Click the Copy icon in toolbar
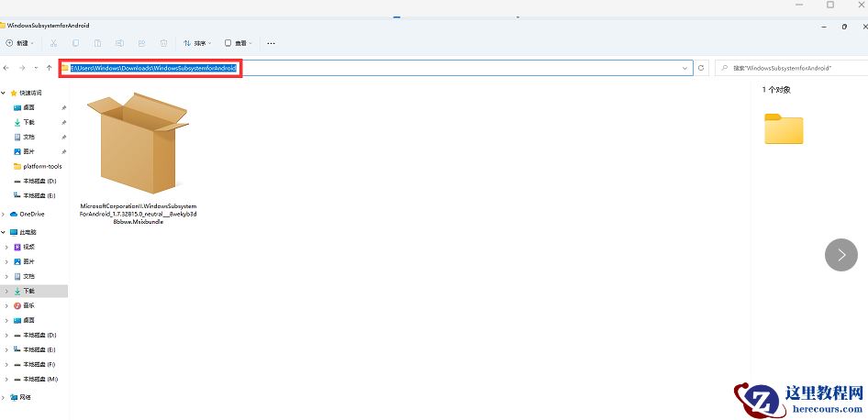This screenshot has width=868, height=420. coord(76,43)
